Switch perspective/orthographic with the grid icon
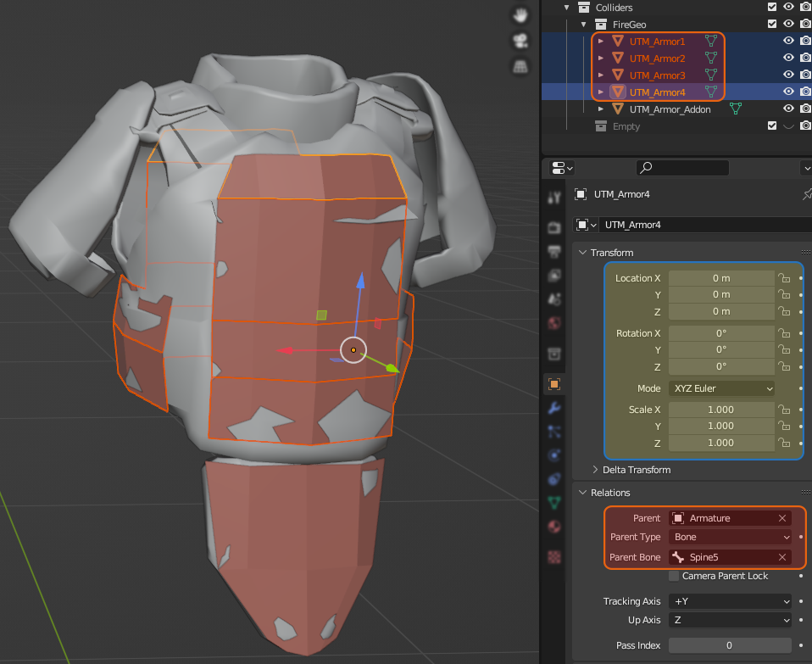Viewport: 812px width, 664px height. [x=520, y=66]
